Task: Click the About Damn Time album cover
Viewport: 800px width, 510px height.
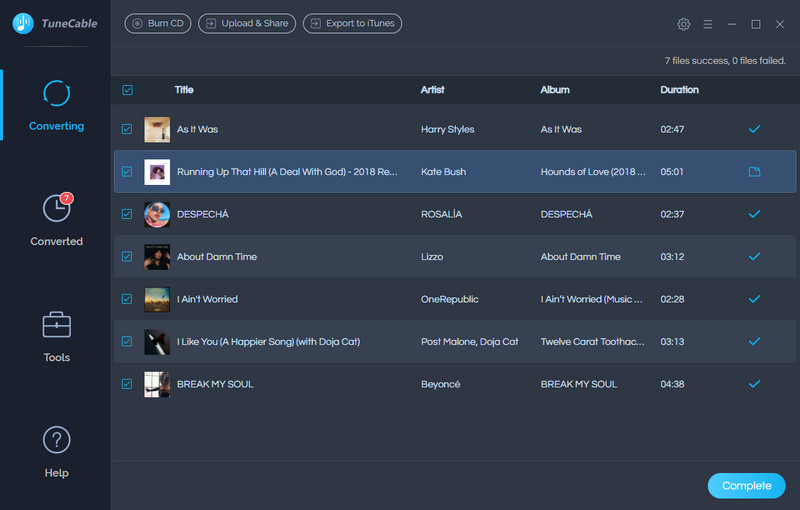Action: 157,257
